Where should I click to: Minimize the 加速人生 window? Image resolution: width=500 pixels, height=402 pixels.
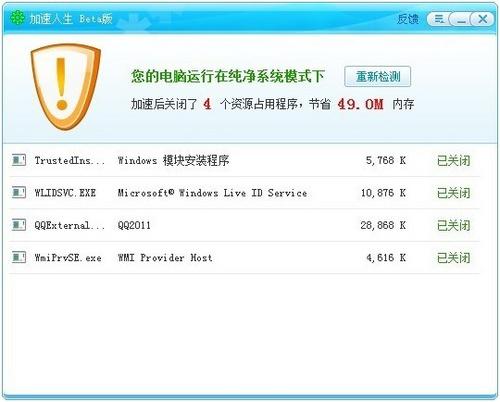[x=461, y=19]
